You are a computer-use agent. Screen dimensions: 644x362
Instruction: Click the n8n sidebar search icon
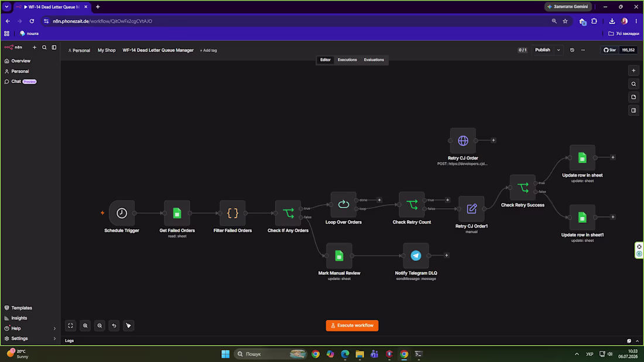(44, 47)
